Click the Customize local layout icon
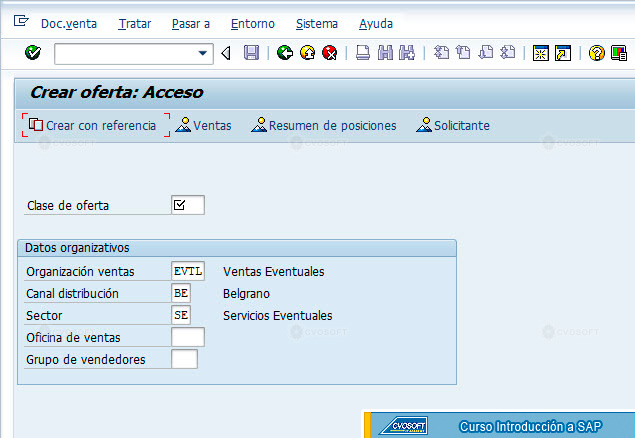This screenshot has height=438, width=635. (619, 53)
